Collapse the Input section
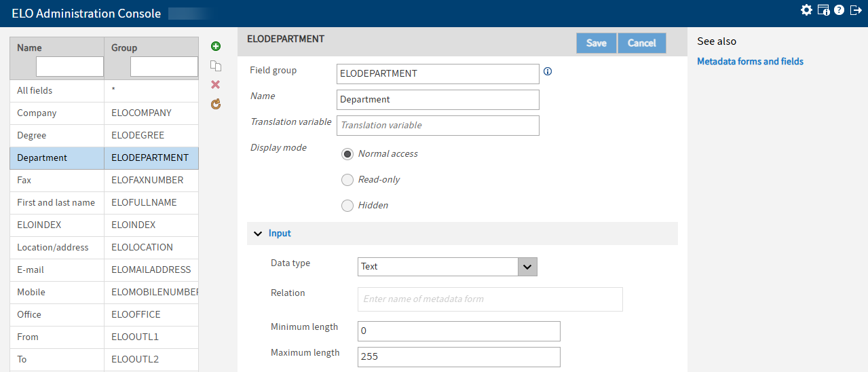Image resolution: width=868 pixels, height=372 pixels. (x=258, y=234)
